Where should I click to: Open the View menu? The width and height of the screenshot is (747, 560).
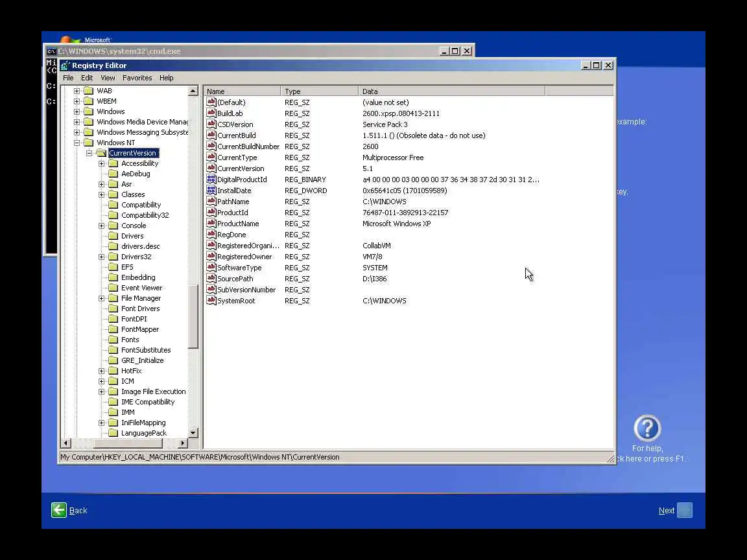point(108,78)
